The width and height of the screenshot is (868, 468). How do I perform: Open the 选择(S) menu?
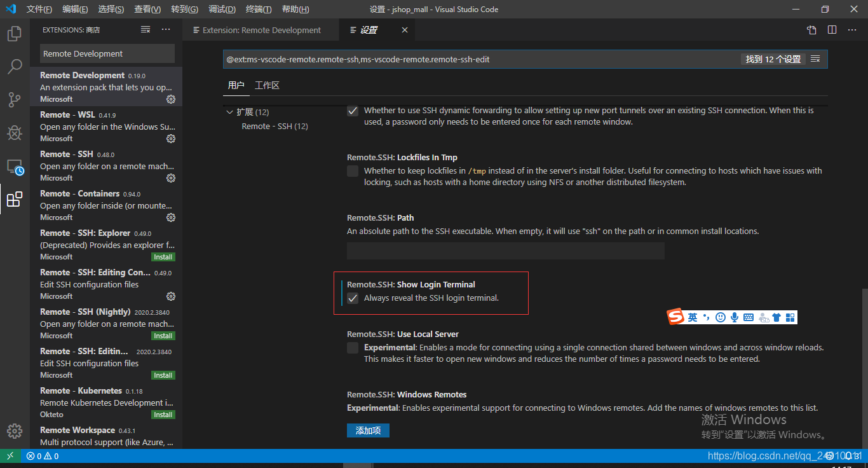(111, 9)
